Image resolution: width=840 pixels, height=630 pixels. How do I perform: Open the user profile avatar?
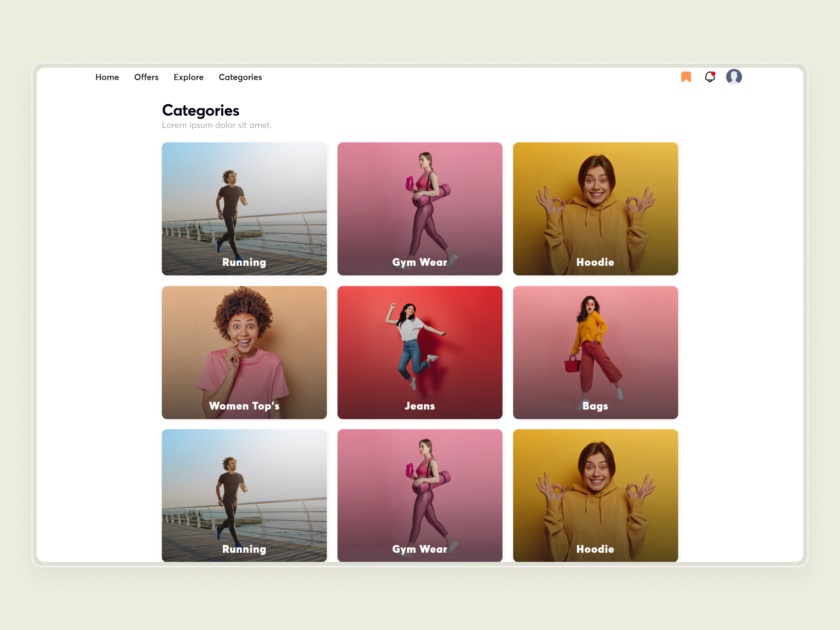(x=734, y=76)
